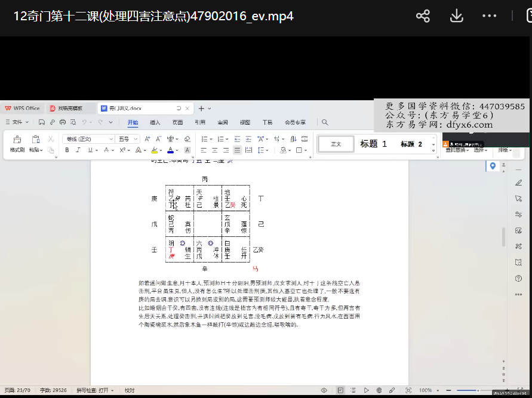Click the download icon in video header
This screenshot has width=532, height=398.
point(457,16)
